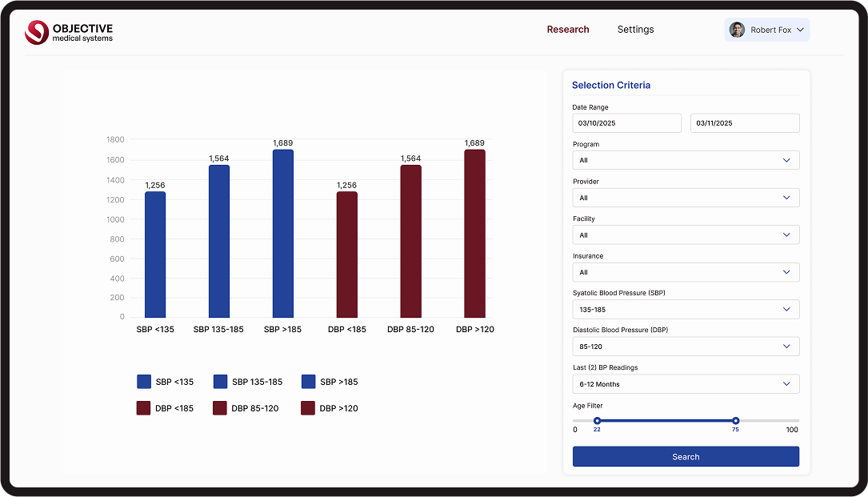Toggle the DBP 85-120 legend swatch
The height and width of the screenshot is (497, 868).
tap(220, 408)
